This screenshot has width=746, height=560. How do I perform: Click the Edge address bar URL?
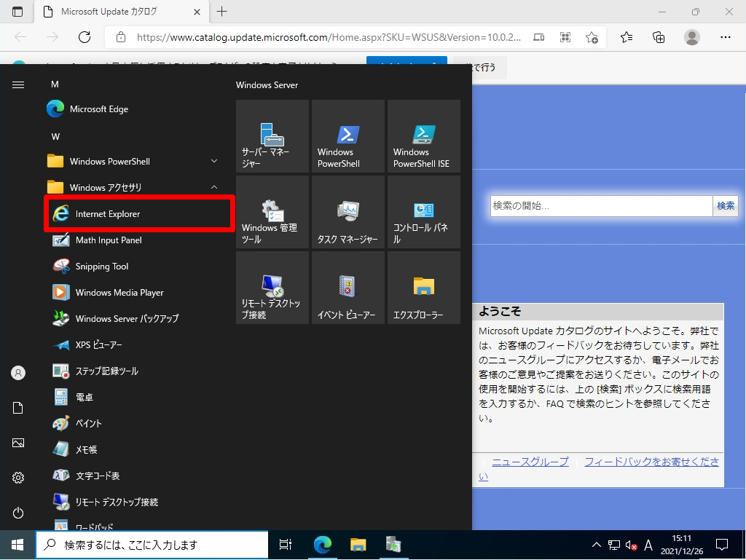pos(329,37)
